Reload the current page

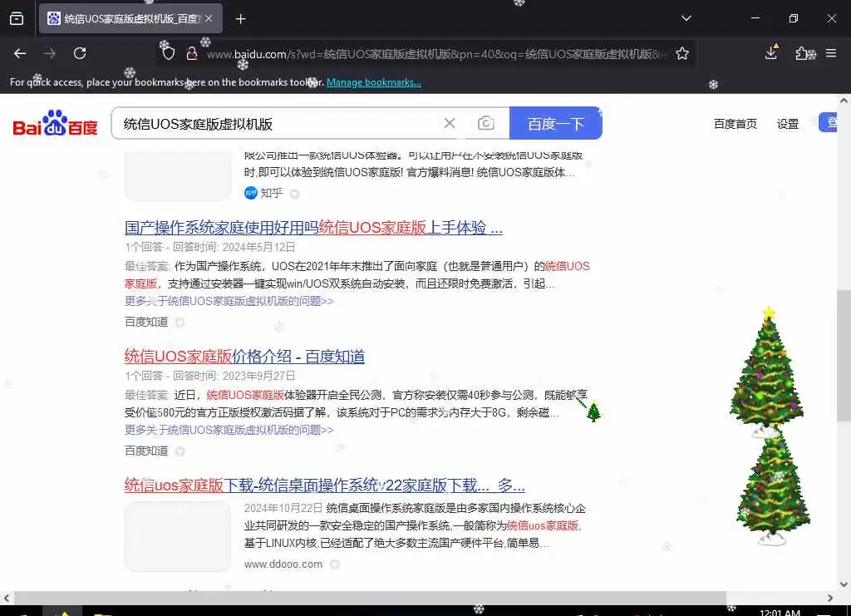click(x=80, y=53)
